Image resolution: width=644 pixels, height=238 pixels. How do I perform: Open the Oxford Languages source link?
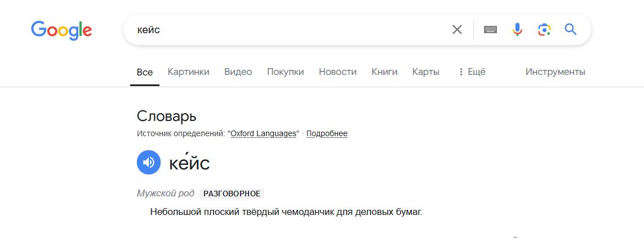click(x=264, y=134)
